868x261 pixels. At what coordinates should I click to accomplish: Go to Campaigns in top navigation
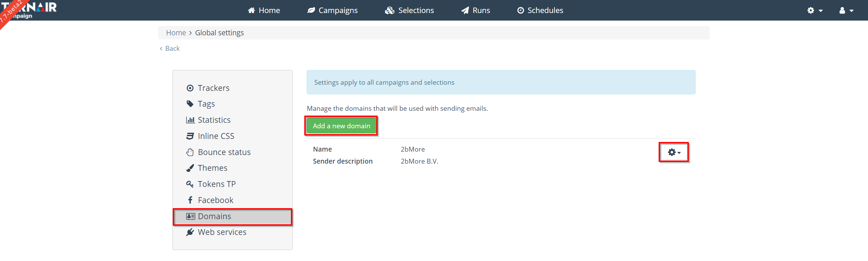(332, 10)
